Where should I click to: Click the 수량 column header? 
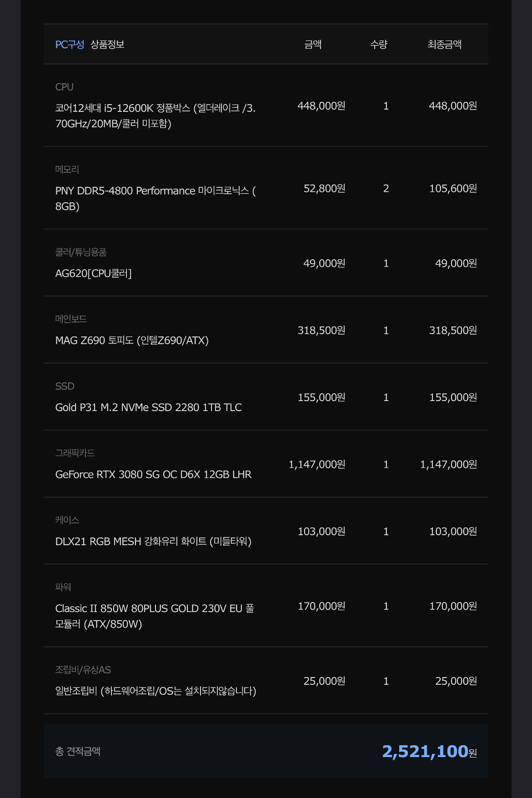379,45
